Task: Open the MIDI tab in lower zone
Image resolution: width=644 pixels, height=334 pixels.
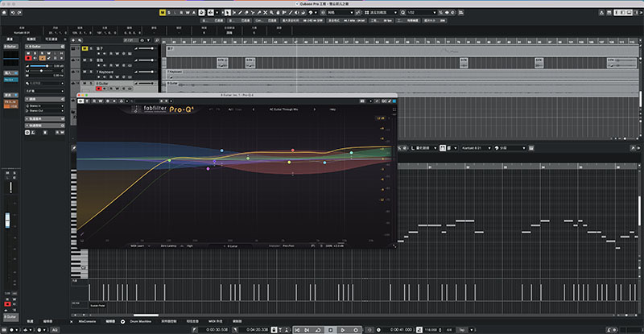Action: pos(215,321)
